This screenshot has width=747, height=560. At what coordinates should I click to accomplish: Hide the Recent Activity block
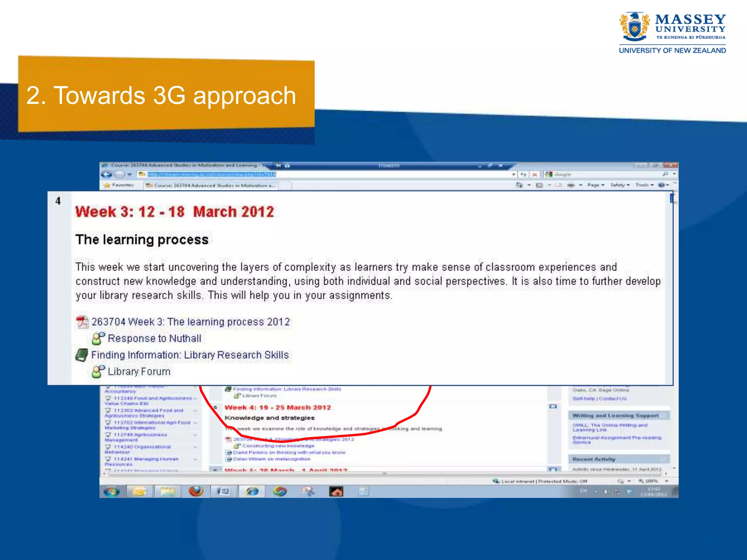(662, 459)
